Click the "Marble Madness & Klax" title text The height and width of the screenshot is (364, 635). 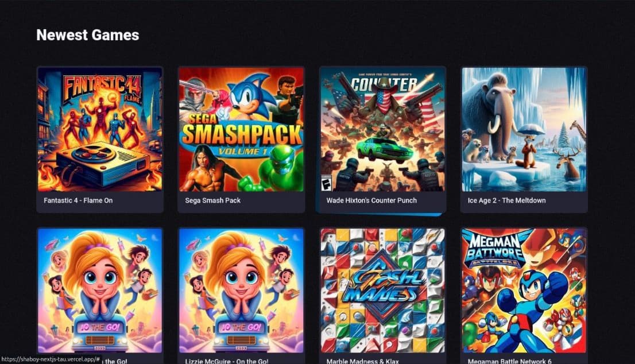[x=362, y=361]
